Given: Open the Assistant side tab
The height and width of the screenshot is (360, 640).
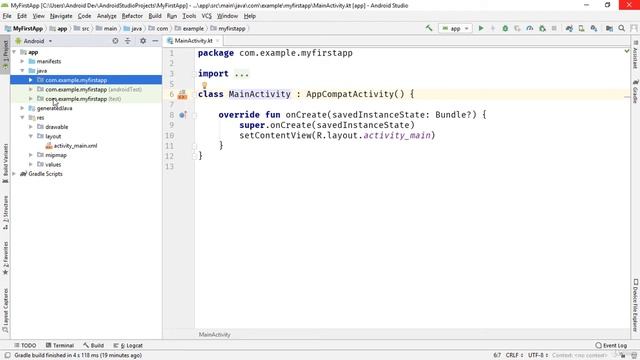Looking at the screenshot, I should tap(635, 54).
